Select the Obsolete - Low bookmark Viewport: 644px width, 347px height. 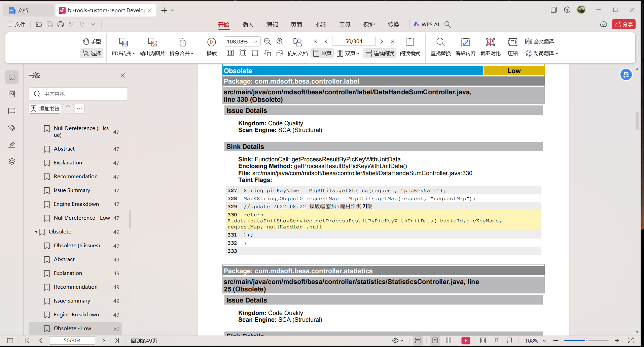75,328
